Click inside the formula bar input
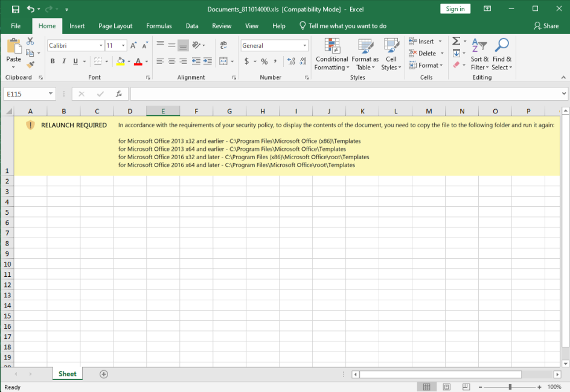This screenshot has height=392, width=570. coord(344,94)
